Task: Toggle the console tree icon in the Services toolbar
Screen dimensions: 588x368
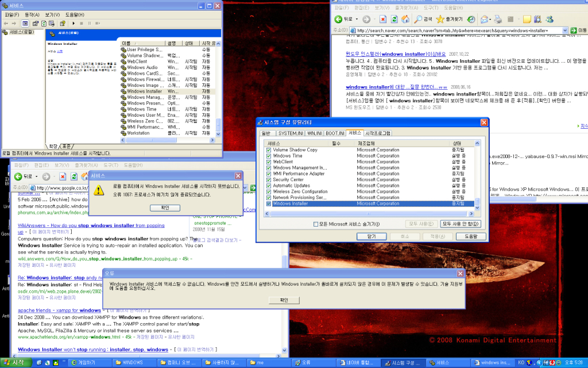Action: [25, 23]
